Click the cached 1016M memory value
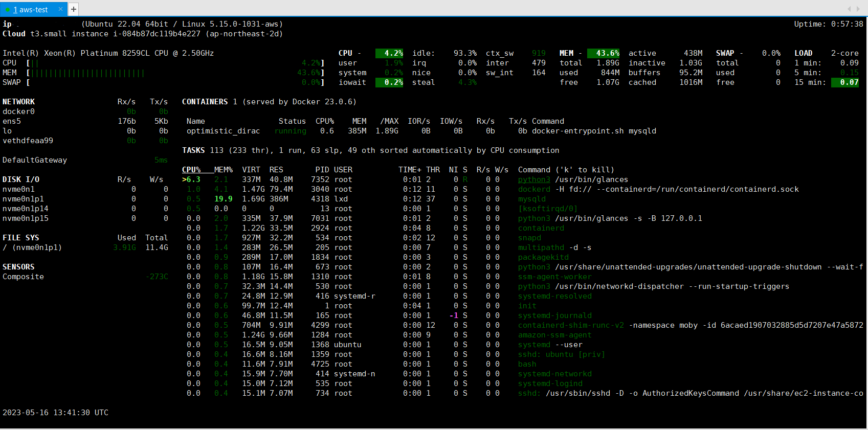 click(691, 82)
